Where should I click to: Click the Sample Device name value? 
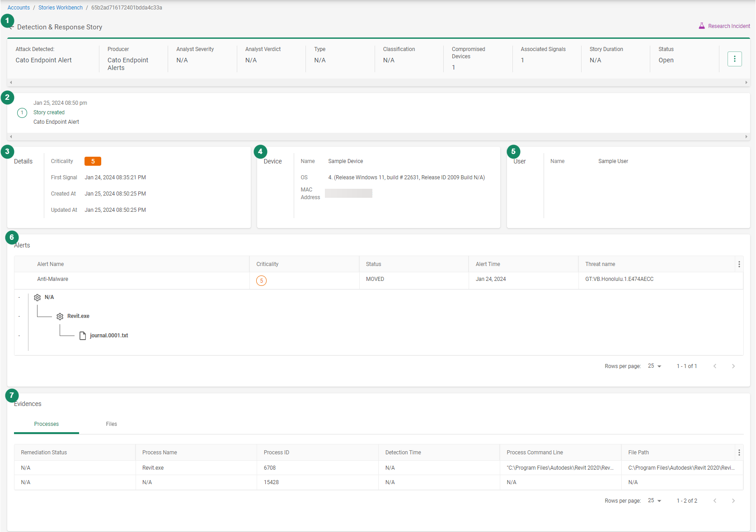click(346, 161)
